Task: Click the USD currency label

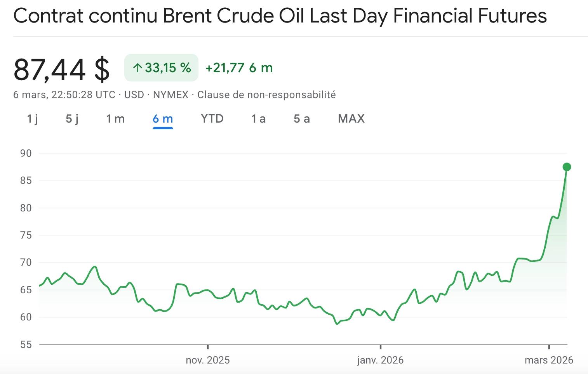Action: pyautogui.click(x=134, y=94)
